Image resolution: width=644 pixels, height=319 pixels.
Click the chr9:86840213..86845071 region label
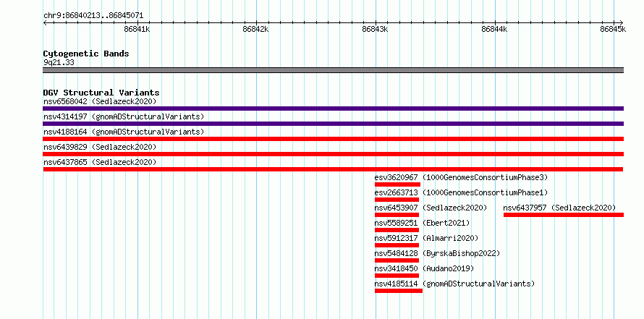click(93, 16)
